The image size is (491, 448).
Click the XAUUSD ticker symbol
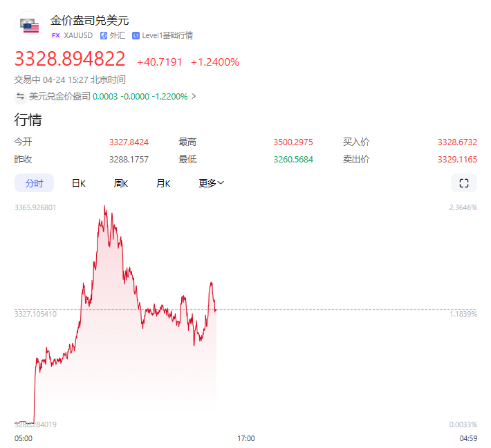pos(78,35)
